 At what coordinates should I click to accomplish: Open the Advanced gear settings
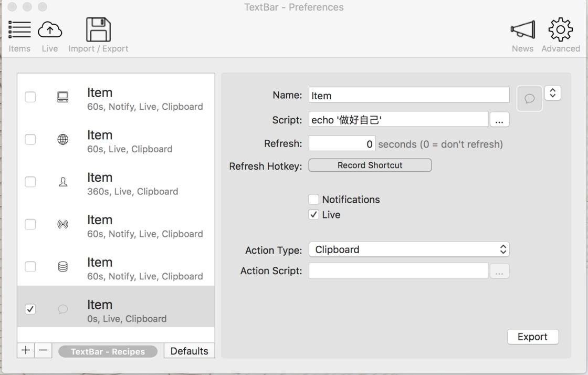[x=561, y=36]
